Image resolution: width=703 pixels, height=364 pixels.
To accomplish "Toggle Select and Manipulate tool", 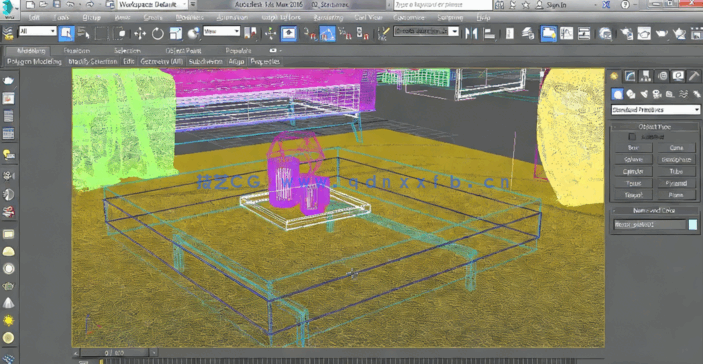I will click(x=270, y=34).
